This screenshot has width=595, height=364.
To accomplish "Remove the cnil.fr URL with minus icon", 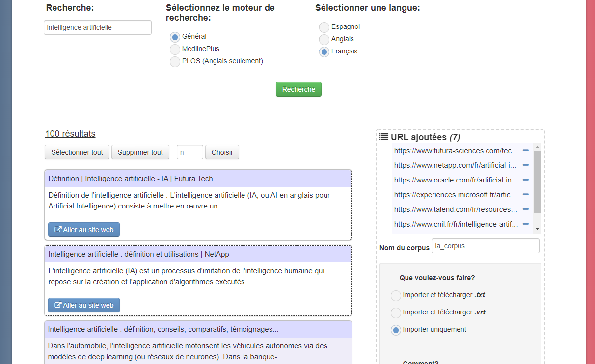I will 525,224.
